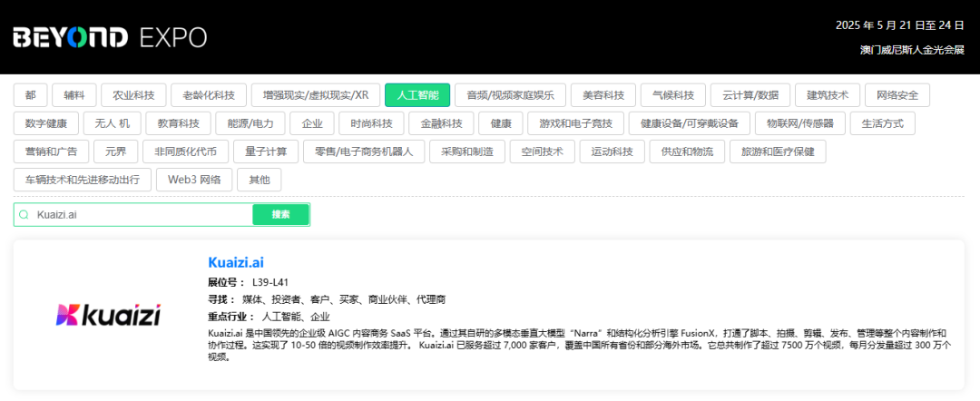Click the venue text 澳门威尼斯人金光会展

pos(912,50)
